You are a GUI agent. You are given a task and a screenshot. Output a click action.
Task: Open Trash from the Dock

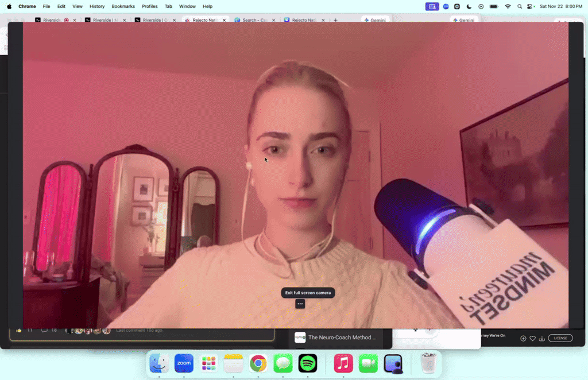click(x=428, y=363)
